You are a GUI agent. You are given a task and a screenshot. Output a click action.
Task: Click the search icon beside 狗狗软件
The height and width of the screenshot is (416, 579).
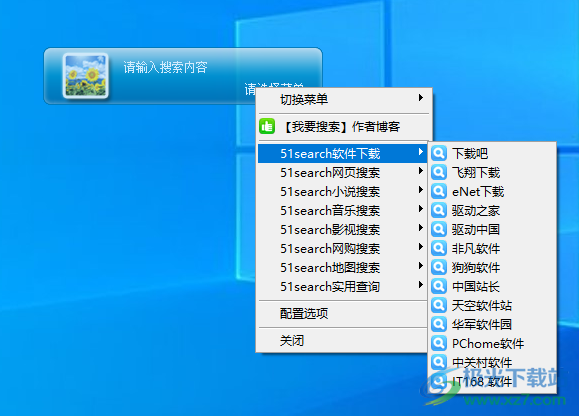439,267
